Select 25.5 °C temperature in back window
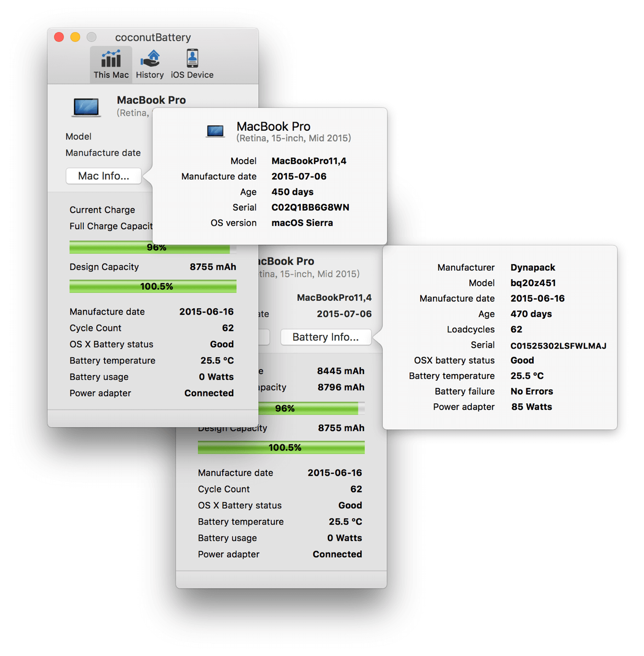The height and width of the screenshot is (656, 644). (345, 522)
